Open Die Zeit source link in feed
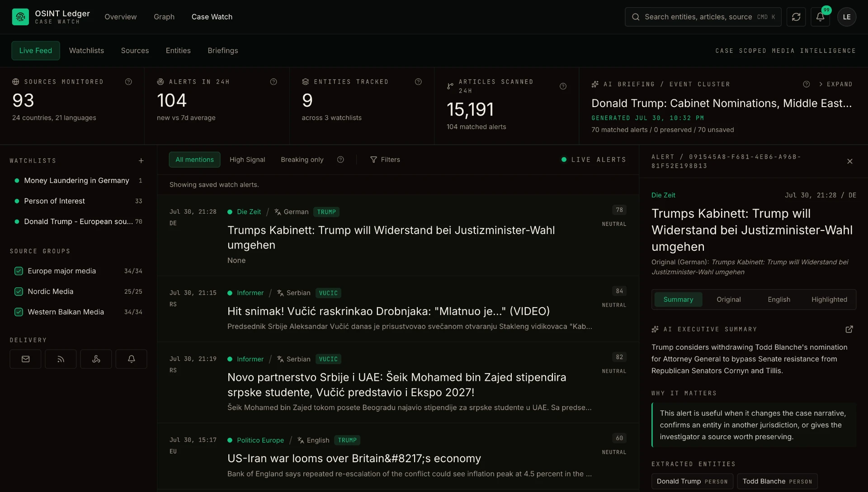 click(249, 212)
